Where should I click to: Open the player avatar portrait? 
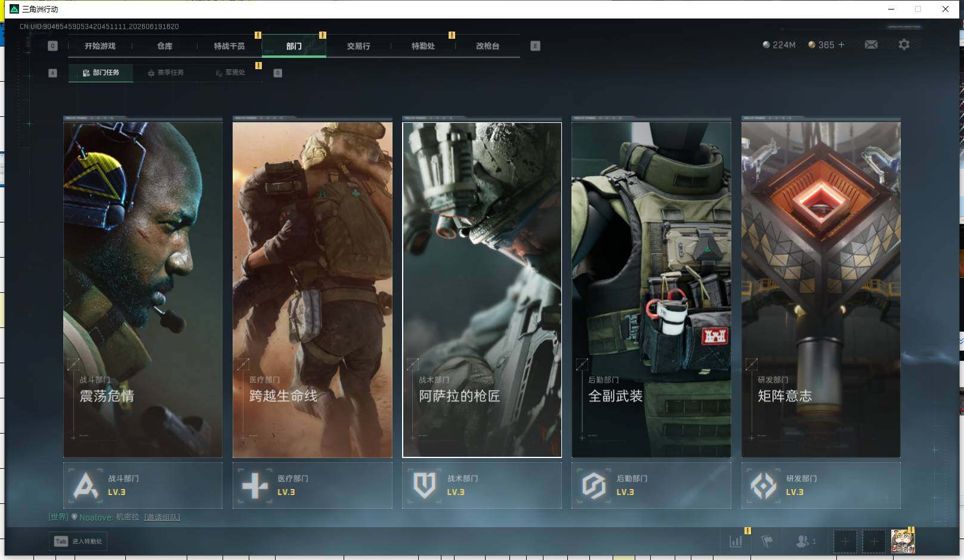(903, 542)
